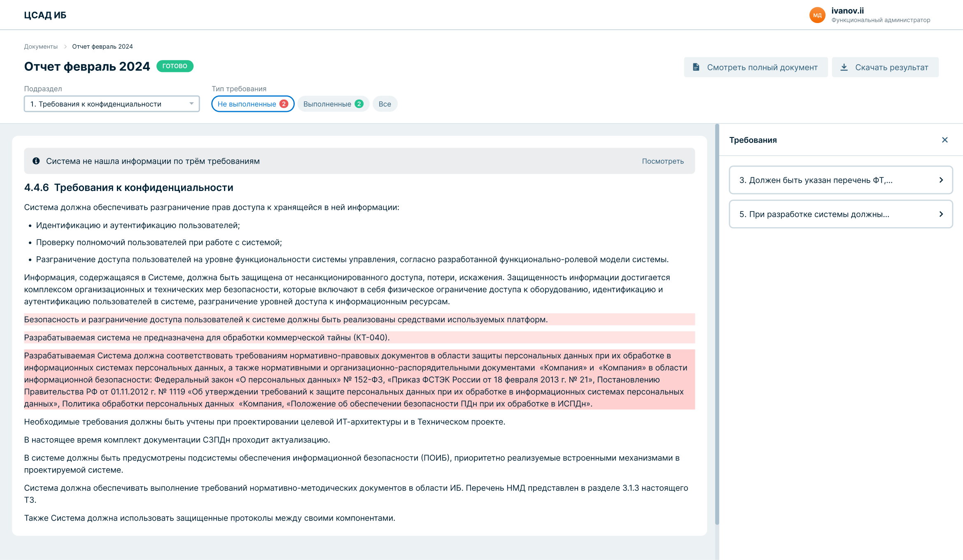The image size is (963, 560).
Task: Open the Подраздел dropdown
Action: (x=112, y=104)
